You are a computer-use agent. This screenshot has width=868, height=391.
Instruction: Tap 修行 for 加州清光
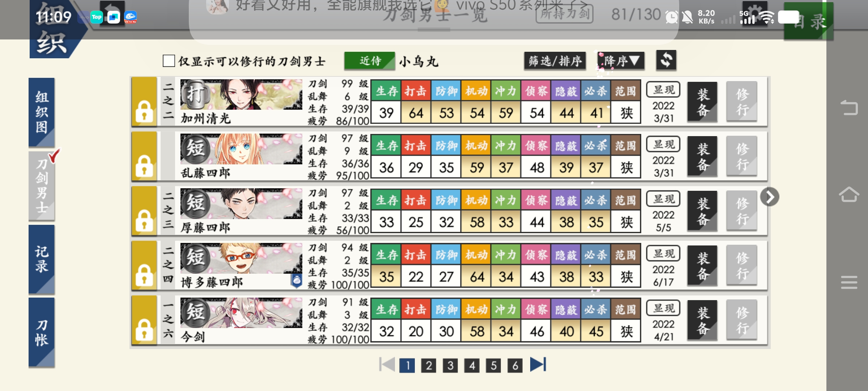[742, 102]
